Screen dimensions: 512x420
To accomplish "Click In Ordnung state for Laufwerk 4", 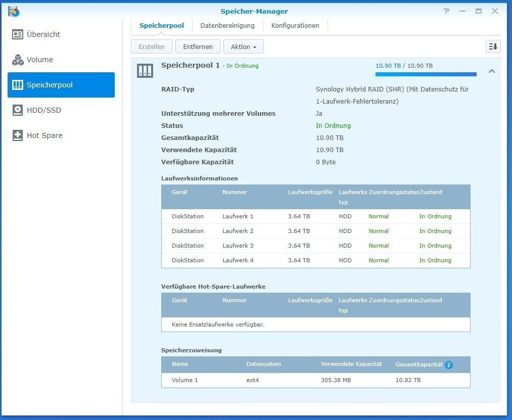I will 435,260.
